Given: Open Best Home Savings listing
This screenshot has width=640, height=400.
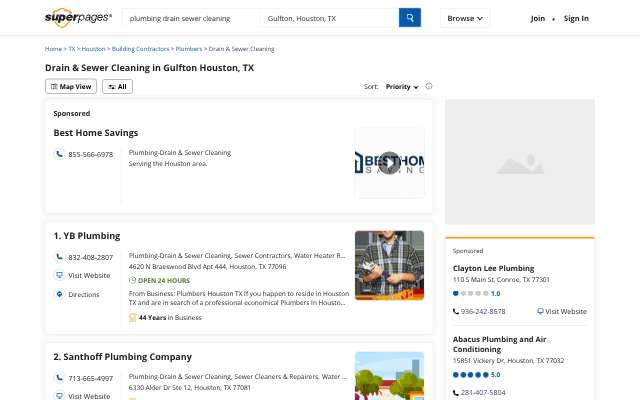Looking at the screenshot, I should [x=96, y=133].
